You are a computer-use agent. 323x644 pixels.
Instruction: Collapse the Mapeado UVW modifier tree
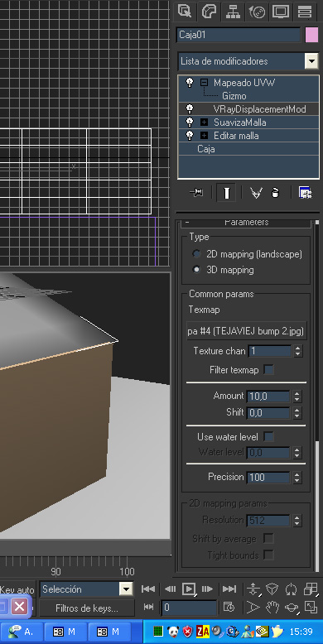click(x=205, y=83)
